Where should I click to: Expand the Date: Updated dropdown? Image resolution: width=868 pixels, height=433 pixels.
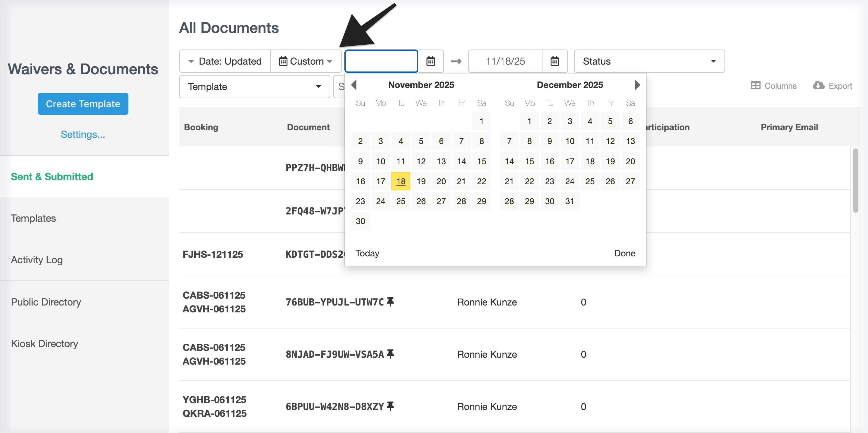[x=225, y=61]
